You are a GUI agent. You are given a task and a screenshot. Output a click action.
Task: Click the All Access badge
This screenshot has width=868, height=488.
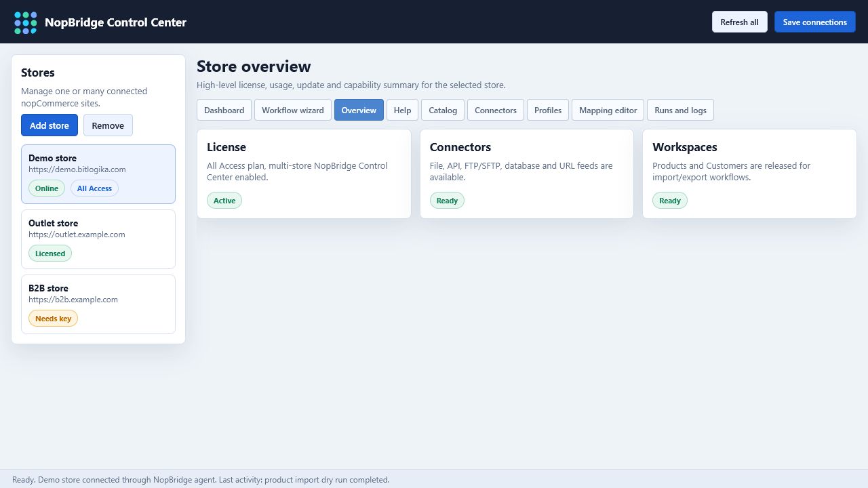(94, 188)
